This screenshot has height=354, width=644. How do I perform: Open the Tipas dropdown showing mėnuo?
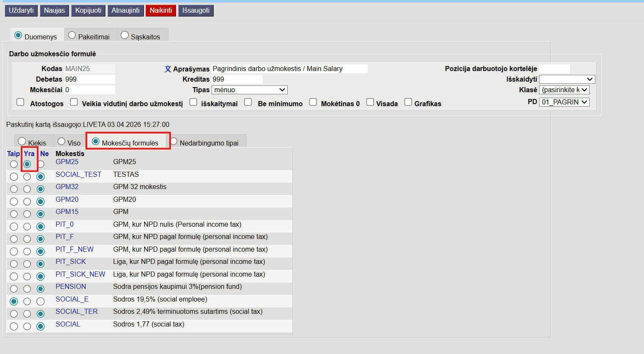pos(249,90)
